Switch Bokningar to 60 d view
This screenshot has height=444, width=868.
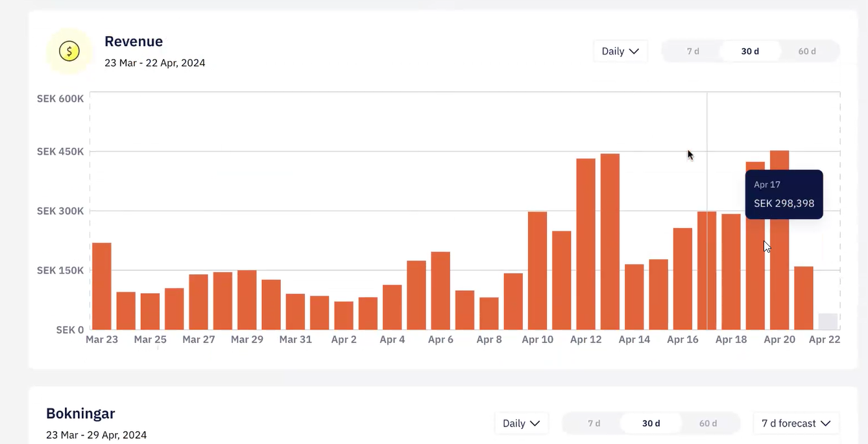(x=708, y=423)
